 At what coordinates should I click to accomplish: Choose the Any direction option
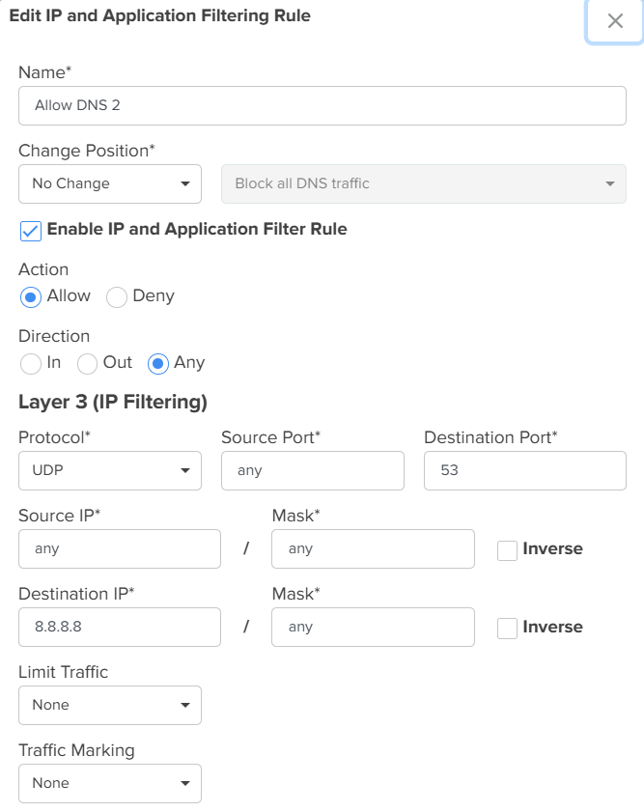157,364
